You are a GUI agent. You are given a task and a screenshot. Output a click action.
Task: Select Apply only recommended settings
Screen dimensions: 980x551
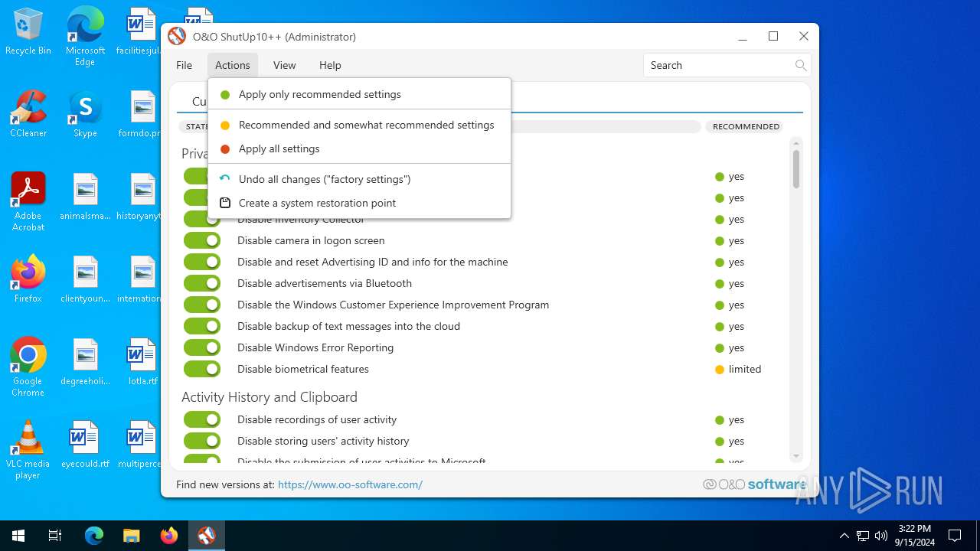tap(359, 94)
